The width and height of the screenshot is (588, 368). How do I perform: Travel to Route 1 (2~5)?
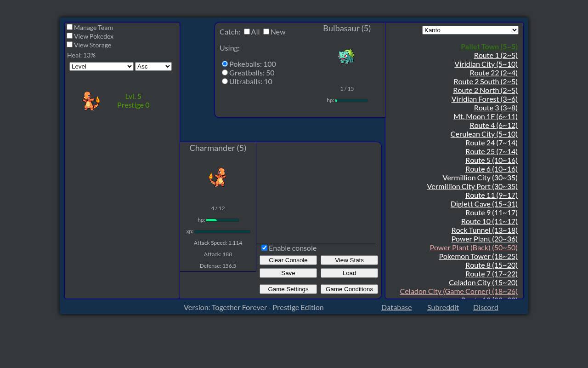(496, 55)
